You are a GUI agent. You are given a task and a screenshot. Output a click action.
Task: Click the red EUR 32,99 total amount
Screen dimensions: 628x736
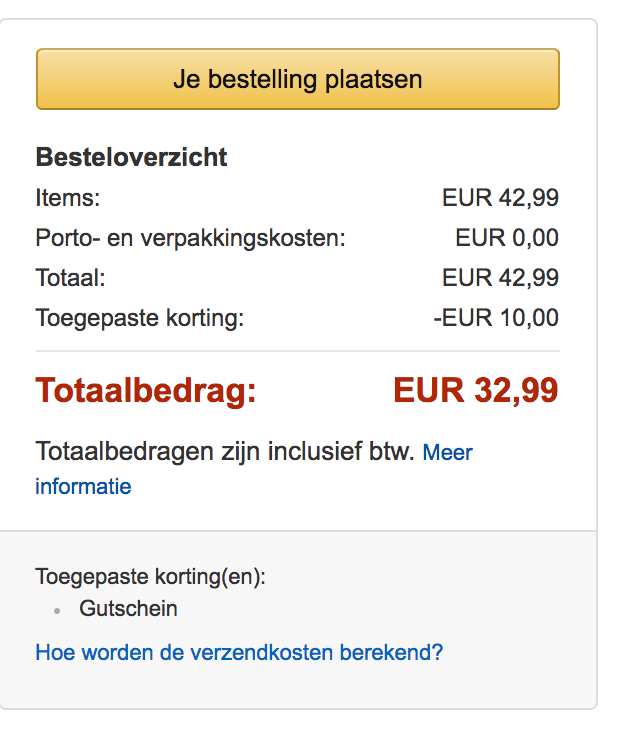click(476, 391)
